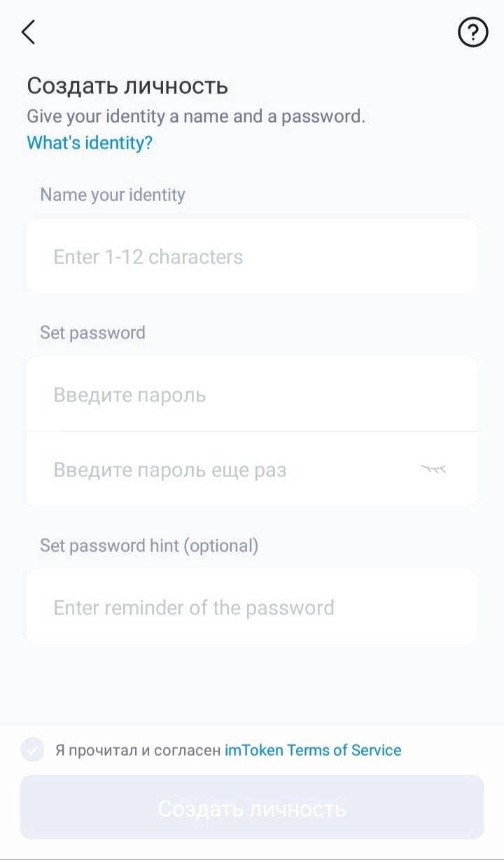Screen dimensions: 504x860
Task: Click the "Set password" label
Action: [x=92, y=332]
